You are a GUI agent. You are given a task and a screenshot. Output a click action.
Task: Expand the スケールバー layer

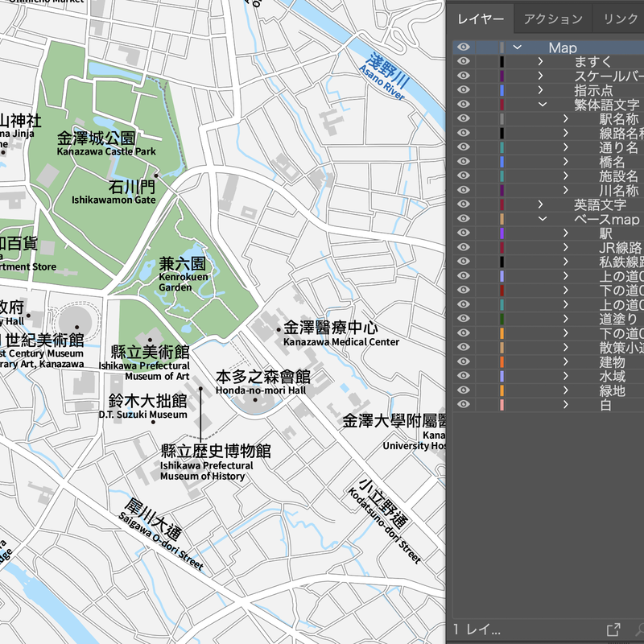pyautogui.click(x=541, y=76)
